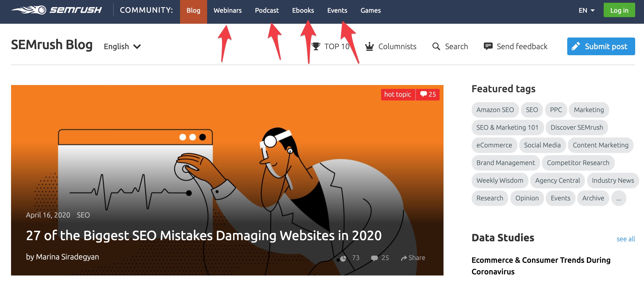Navigate to Events in the top bar
This screenshot has height=281, width=644.
[x=337, y=10]
